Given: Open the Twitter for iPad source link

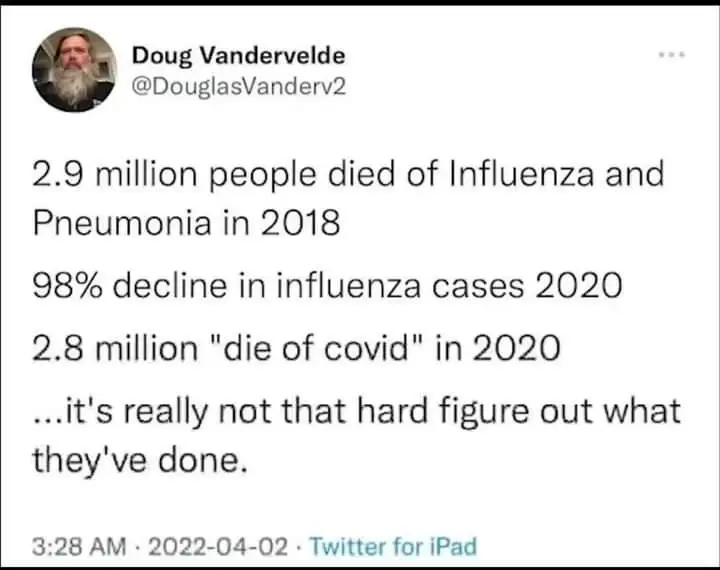Looking at the screenshot, I should (393, 546).
